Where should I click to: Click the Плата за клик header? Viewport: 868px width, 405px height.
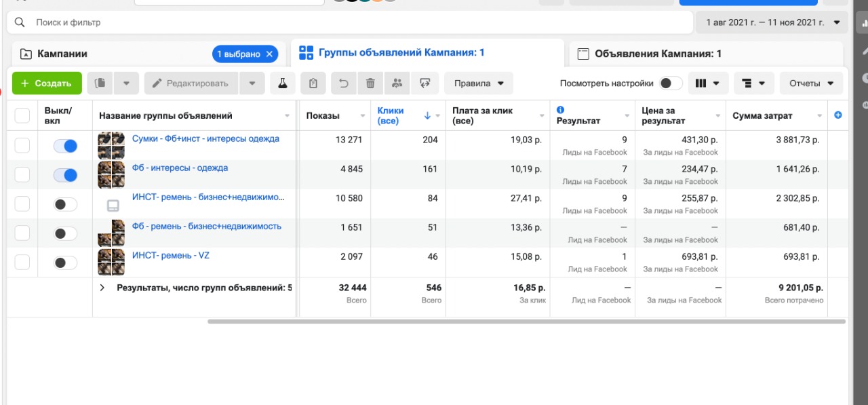[x=483, y=116]
